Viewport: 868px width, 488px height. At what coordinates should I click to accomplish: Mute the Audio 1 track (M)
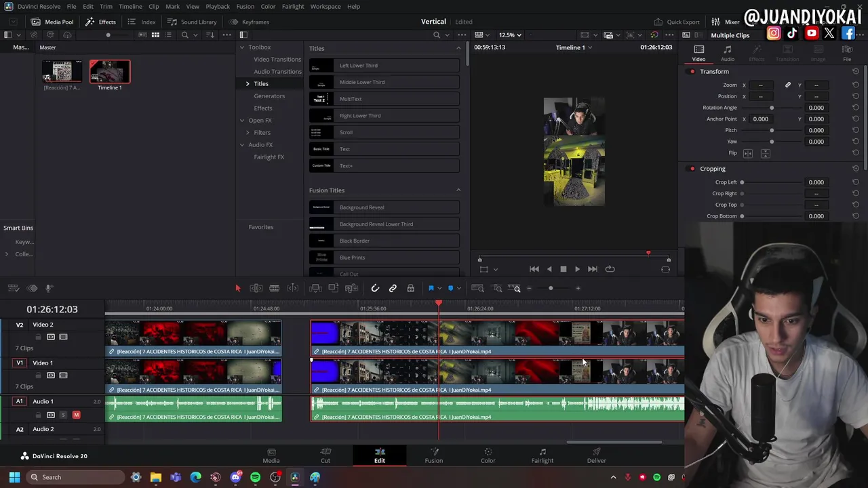click(76, 415)
